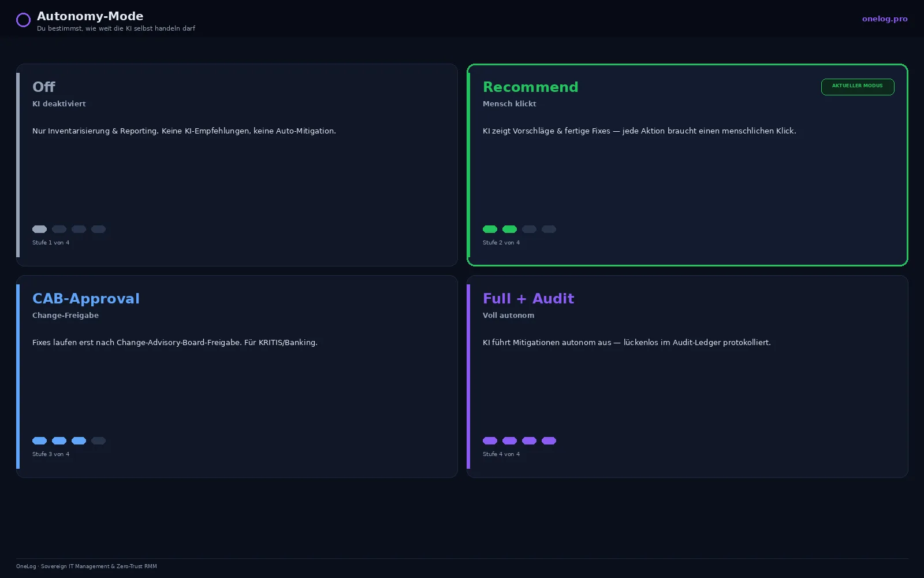Click the fourth purple dot in Full + Audit card
This screenshot has height=578, width=924.
pos(549,441)
